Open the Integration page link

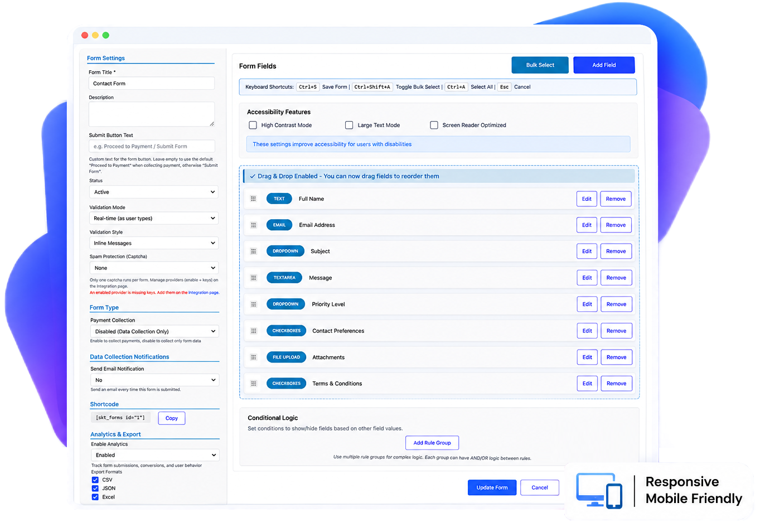[204, 293]
